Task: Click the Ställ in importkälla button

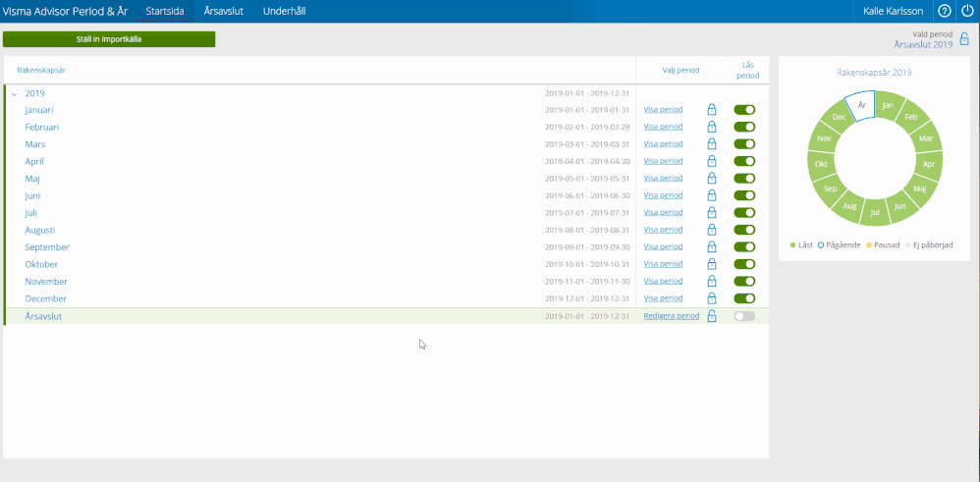Action: pyautogui.click(x=109, y=39)
